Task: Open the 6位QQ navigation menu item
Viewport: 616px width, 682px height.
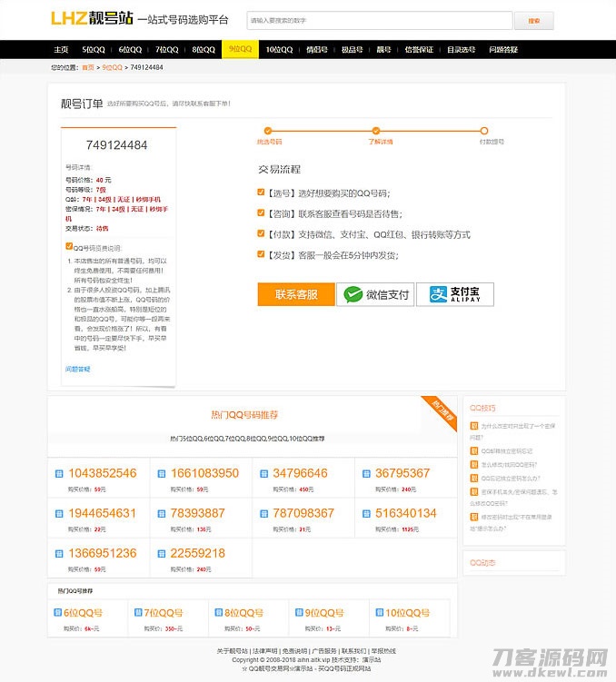Action: click(x=130, y=50)
